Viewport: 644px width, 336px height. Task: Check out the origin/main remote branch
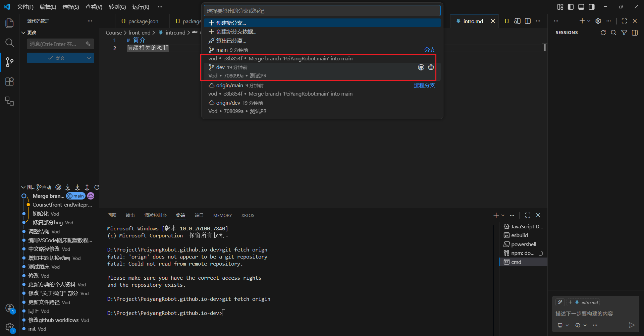[x=322, y=90]
